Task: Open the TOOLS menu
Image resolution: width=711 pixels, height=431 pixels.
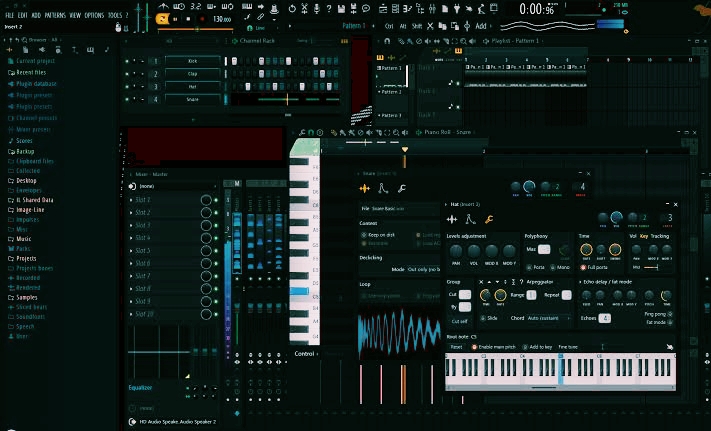Action: [x=115, y=15]
